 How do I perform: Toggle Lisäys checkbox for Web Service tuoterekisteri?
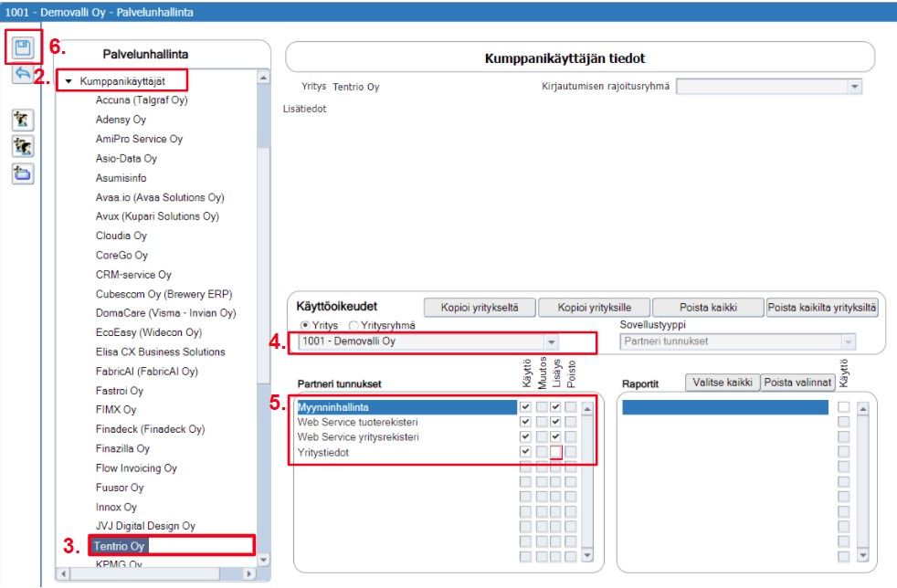click(555, 422)
